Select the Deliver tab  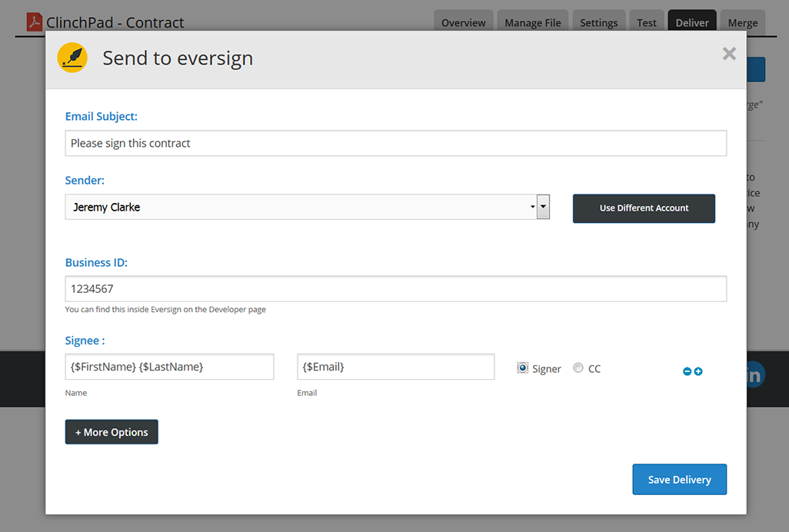[x=692, y=22]
